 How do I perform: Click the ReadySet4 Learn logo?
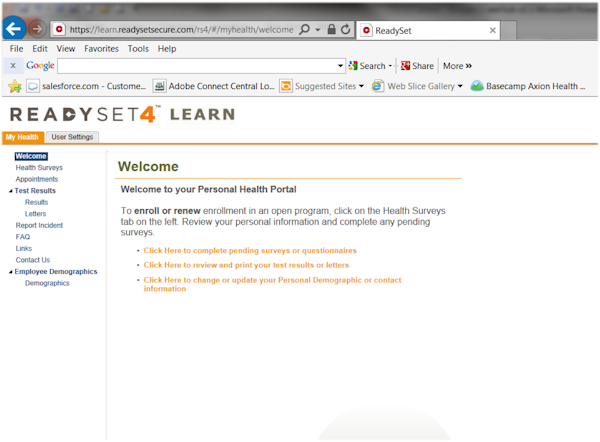point(122,114)
